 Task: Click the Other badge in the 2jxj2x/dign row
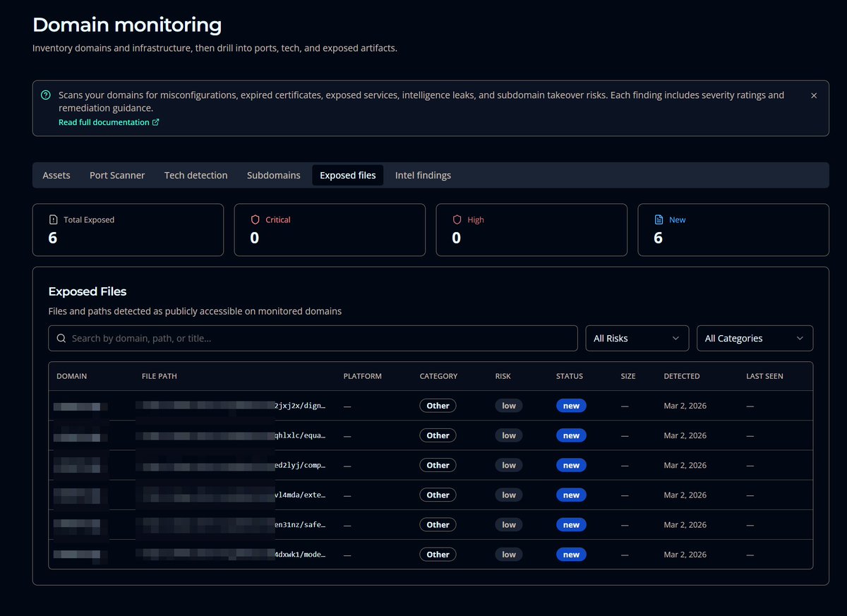coord(438,406)
